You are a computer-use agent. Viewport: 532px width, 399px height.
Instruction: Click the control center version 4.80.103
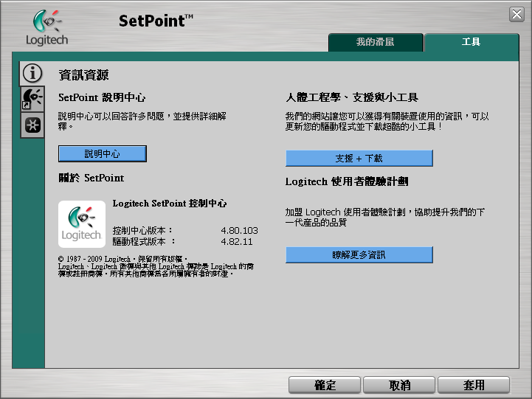coord(240,231)
